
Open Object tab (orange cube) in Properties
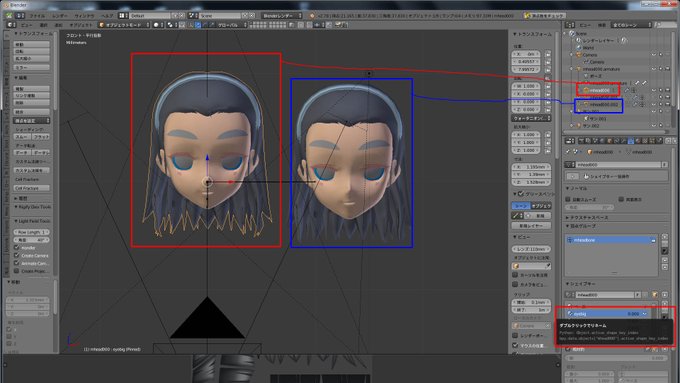(610, 141)
